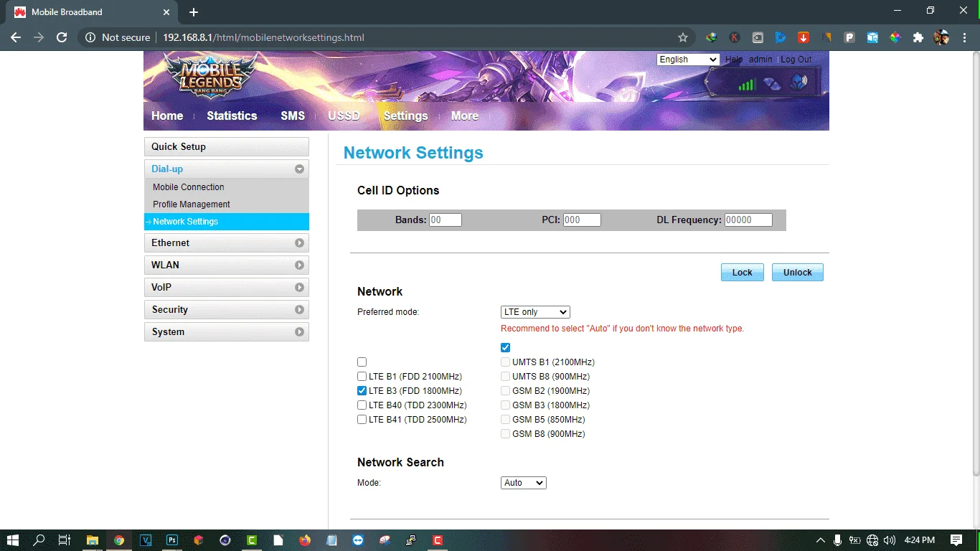Screen dimensions: 980x551
Task: Uncheck LTE B3 (FDD 1800MHz)
Action: pos(362,391)
